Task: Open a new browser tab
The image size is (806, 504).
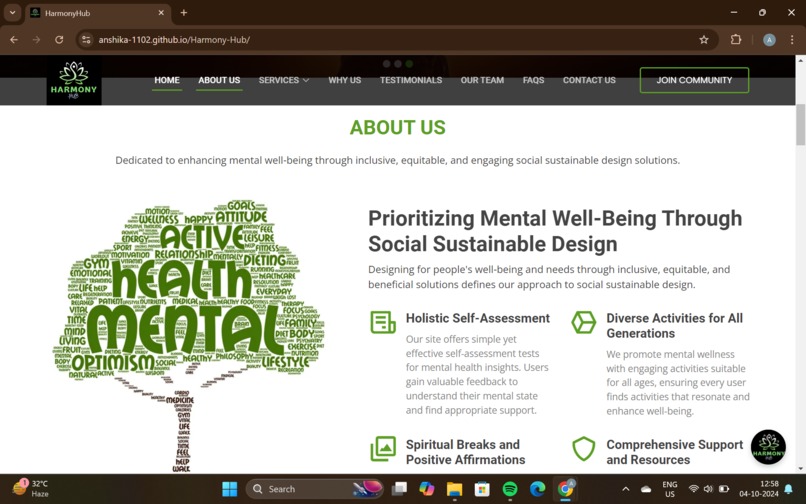Action: pyautogui.click(x=184, y=13)
